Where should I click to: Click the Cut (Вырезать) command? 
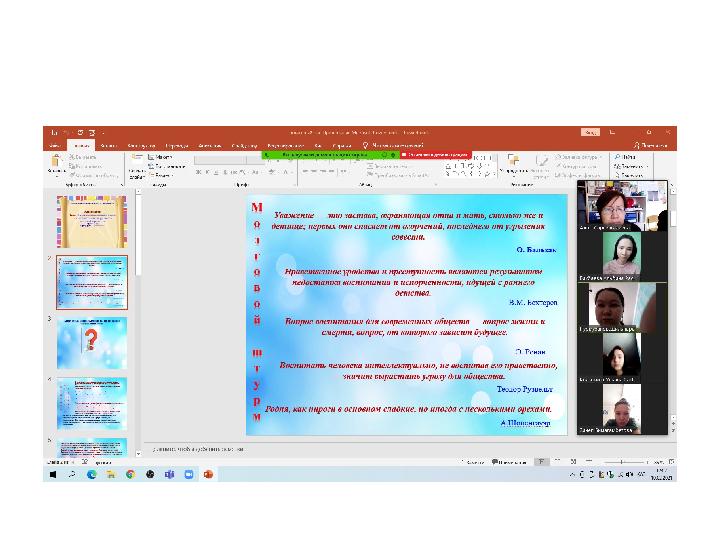pyautogui.click(x=84, y=157)
